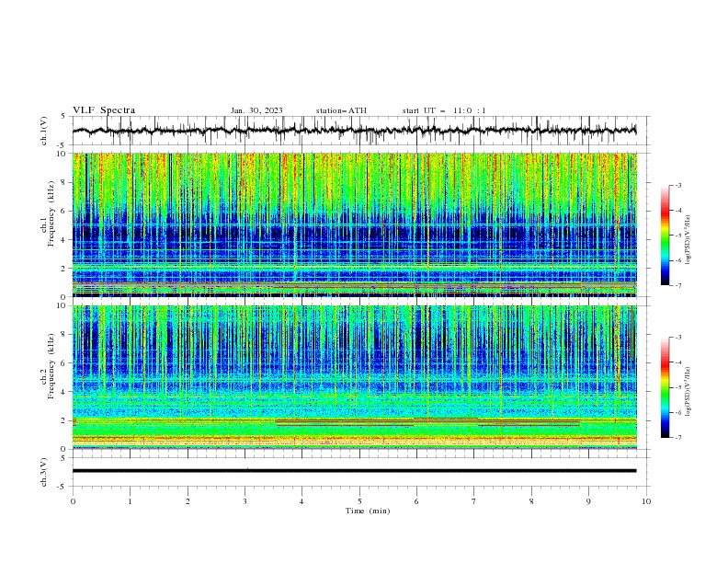Click the 'VLF Spectra' plot title

(104, 110)
